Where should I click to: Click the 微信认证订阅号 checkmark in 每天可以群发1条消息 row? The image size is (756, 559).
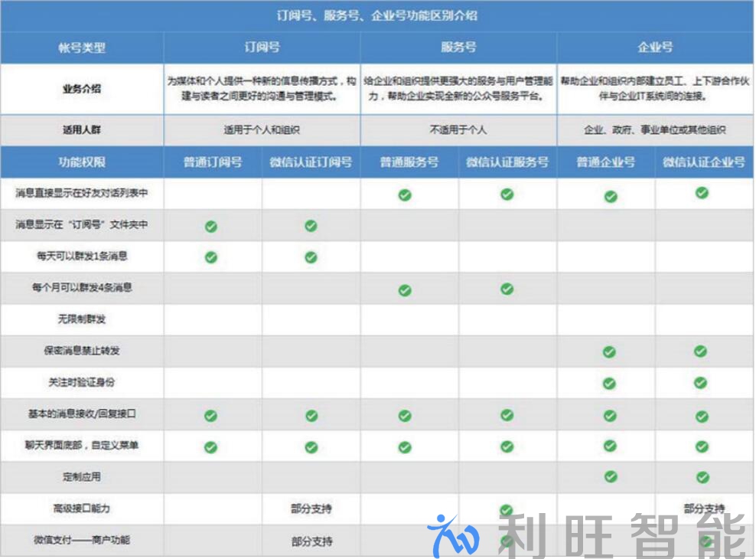click(x=311, y=257)
